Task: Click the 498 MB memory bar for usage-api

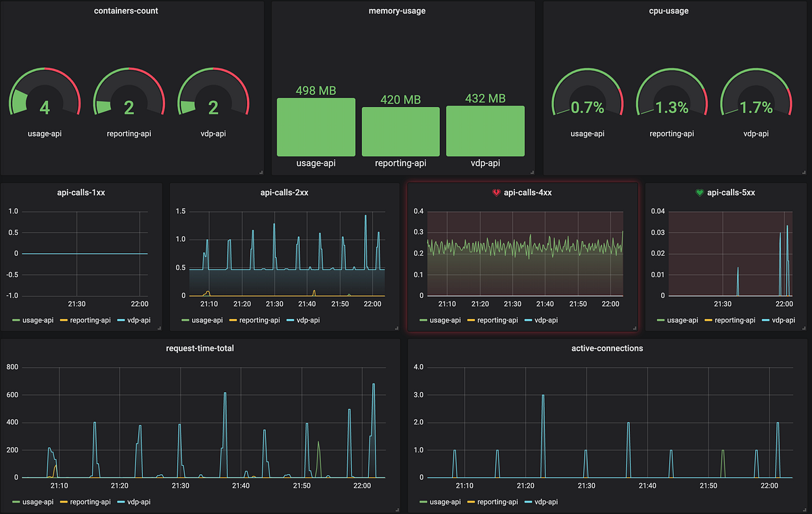Action: pyautogui.click(x=315, y=127)
